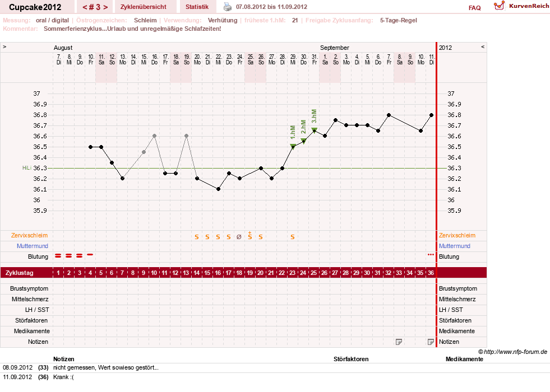Click the 1.hM triangle marker on the curve

click(x=293, y=146)
